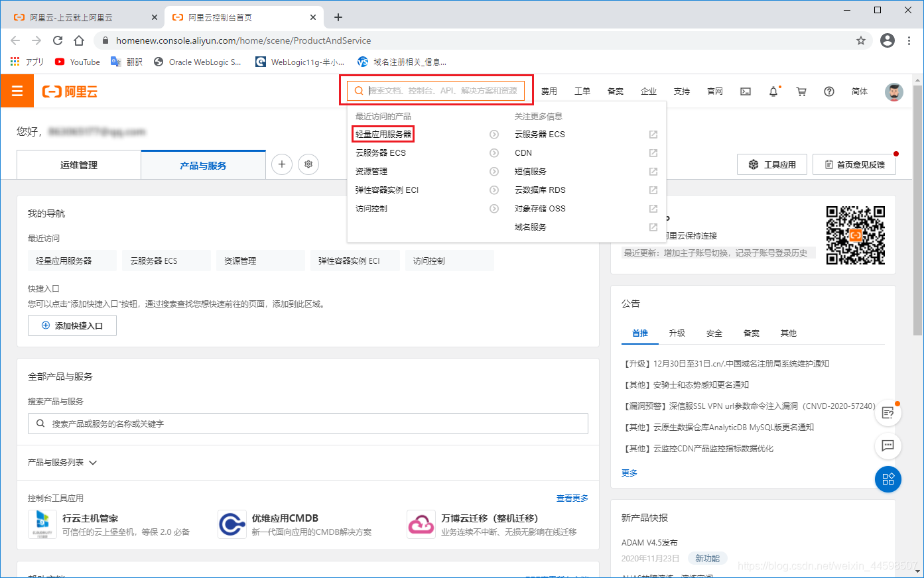Screen dimensions: 924x578
Task: Focus the top search box
Action: pyautogui.click(x=436, y=91)
